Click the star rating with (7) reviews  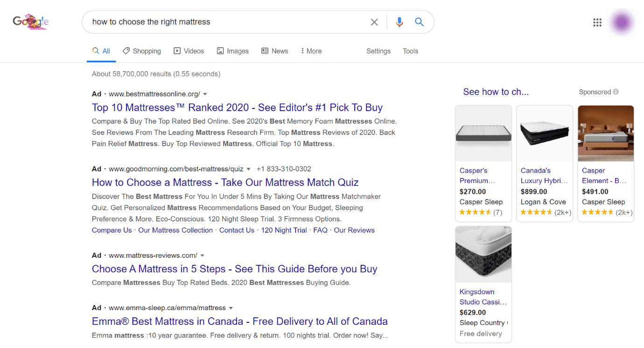[481, 212]
